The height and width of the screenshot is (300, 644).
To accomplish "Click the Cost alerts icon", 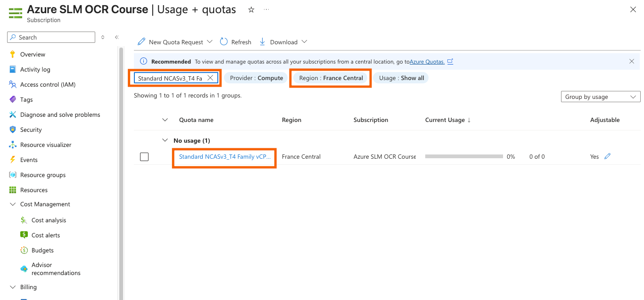I will (24, 235).
